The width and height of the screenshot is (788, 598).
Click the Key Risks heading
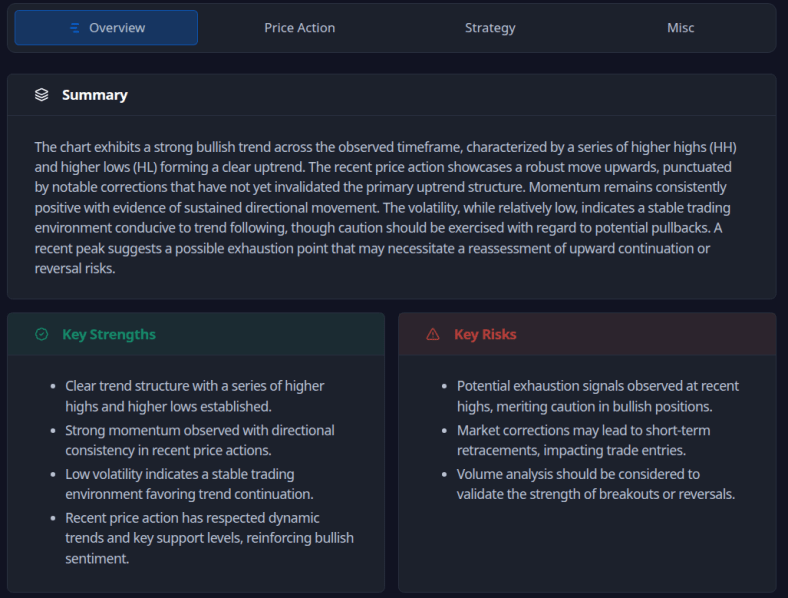click(x=485, y=334)
